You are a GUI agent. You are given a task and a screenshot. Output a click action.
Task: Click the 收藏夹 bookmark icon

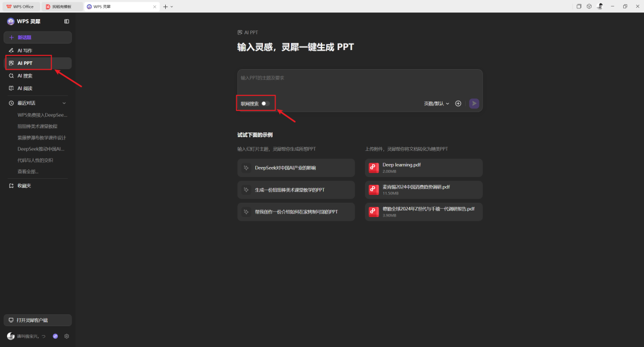point(11,185)
